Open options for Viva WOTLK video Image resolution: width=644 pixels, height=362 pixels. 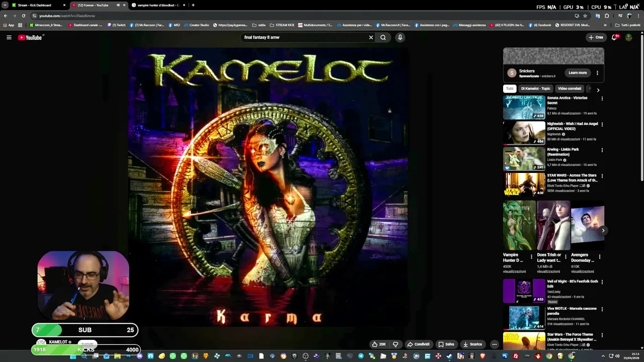(602, 309)
